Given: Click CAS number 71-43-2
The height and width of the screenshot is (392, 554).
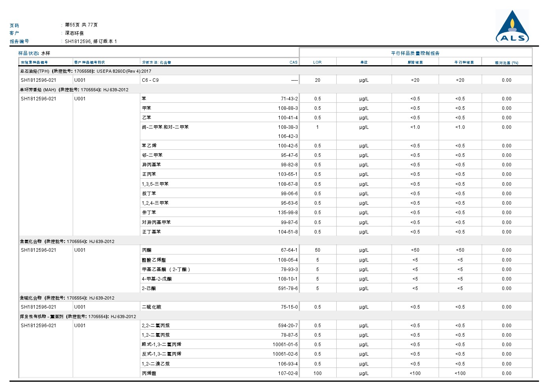Looking at the screenshot, I should tap(289, 99).
